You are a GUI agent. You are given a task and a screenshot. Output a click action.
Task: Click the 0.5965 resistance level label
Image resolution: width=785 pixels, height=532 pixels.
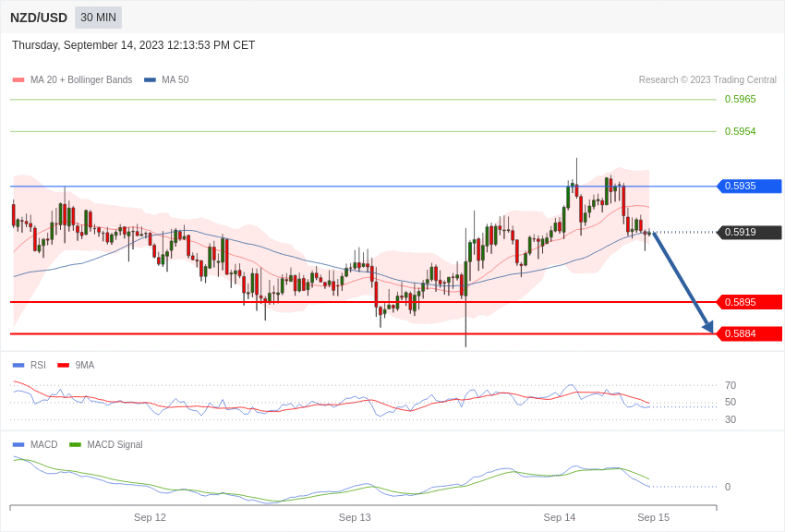click(x=740, y=99)
